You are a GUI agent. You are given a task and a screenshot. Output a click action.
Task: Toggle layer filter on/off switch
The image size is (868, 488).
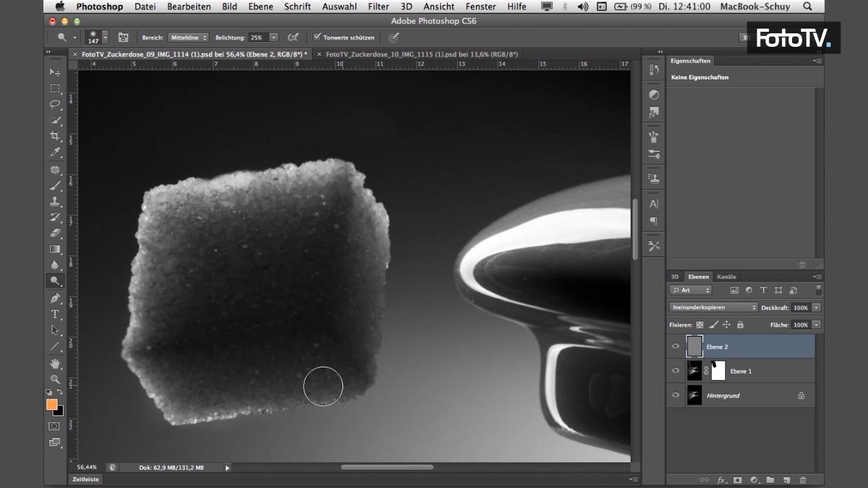(x=818, y=289)
